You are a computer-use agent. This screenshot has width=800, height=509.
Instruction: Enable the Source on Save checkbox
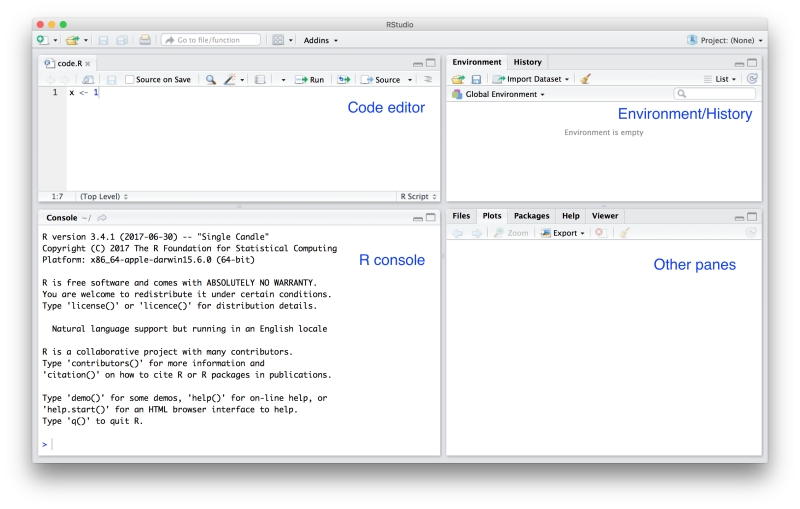point(130,80)
